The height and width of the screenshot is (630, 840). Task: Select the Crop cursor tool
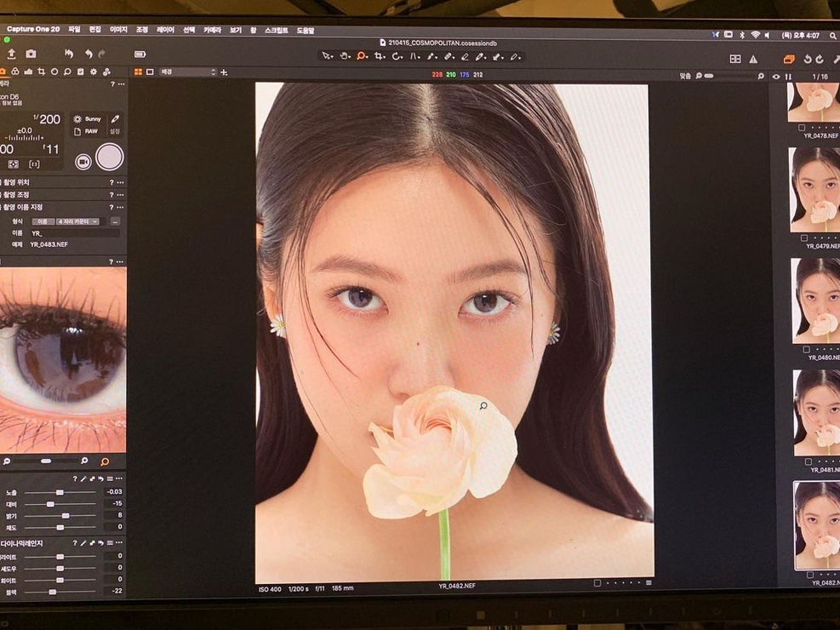[380, 55]
